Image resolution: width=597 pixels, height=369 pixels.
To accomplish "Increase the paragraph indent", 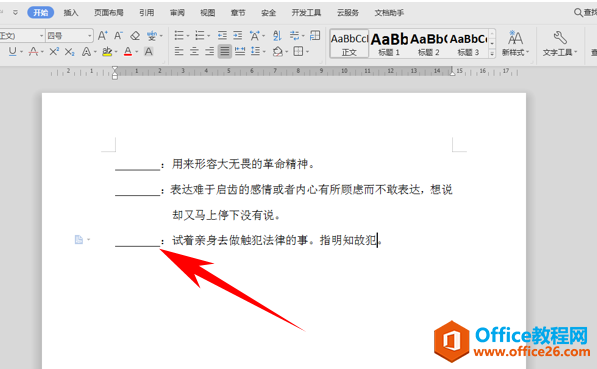I will (238, 35).
